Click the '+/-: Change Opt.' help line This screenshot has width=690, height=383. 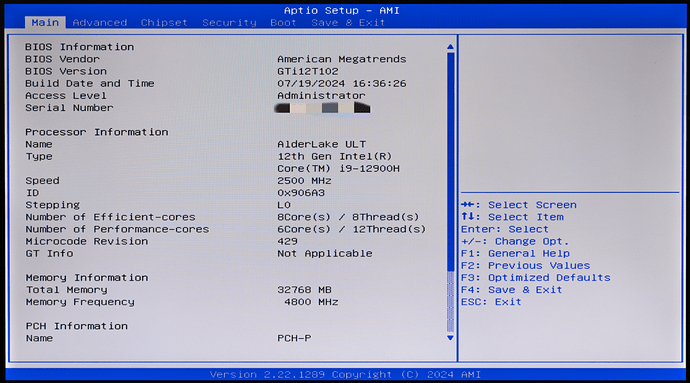[x=515, y=242]
